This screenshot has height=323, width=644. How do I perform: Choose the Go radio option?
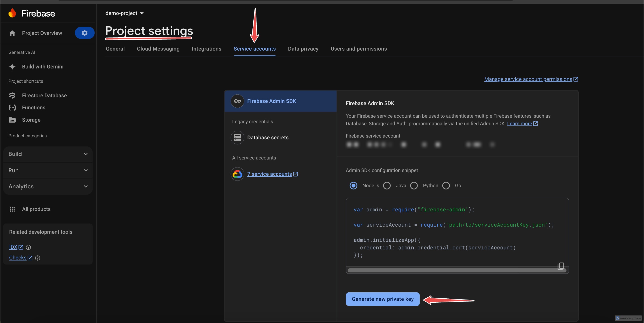click(x=446, y=185)
